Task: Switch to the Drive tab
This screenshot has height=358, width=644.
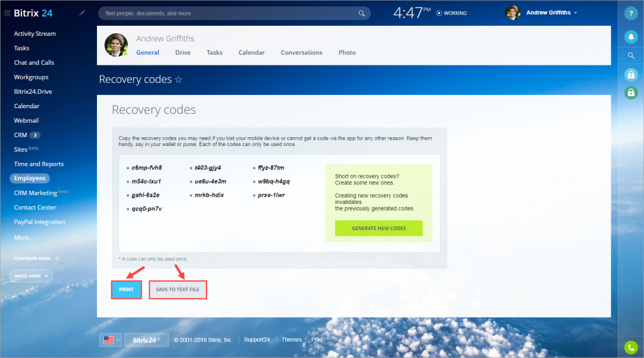Action: 183,53
